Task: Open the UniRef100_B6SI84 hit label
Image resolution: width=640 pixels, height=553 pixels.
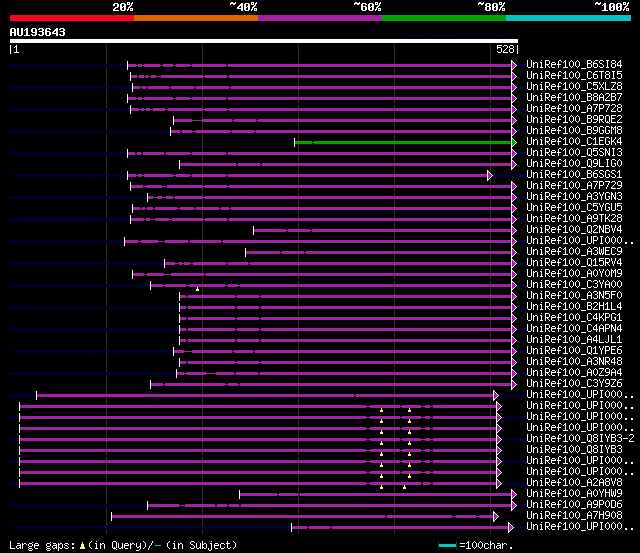Action: coord(574,64)
